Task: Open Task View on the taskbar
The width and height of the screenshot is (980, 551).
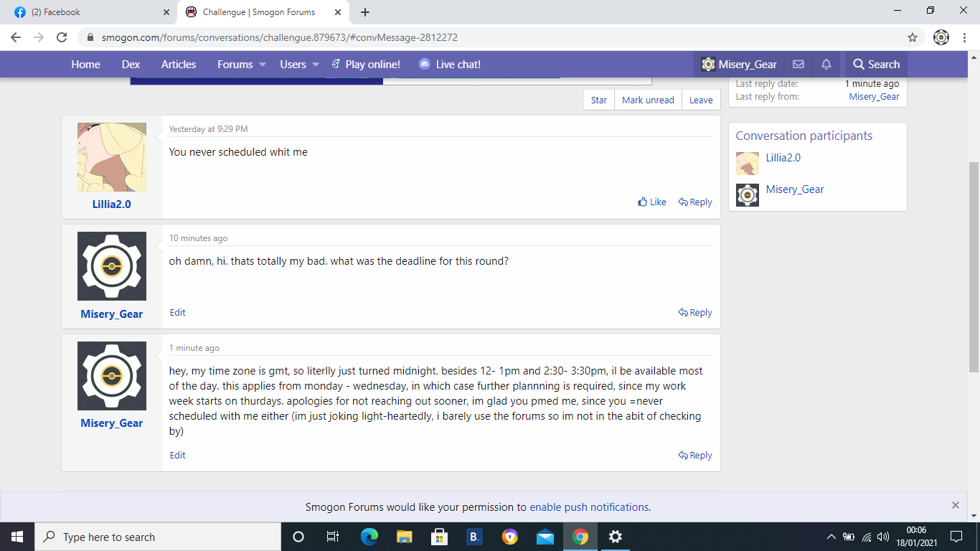Action: coord(333,537)
